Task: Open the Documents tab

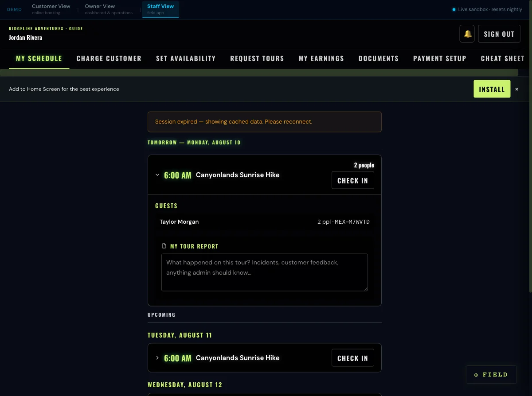Action: point(379,58)
